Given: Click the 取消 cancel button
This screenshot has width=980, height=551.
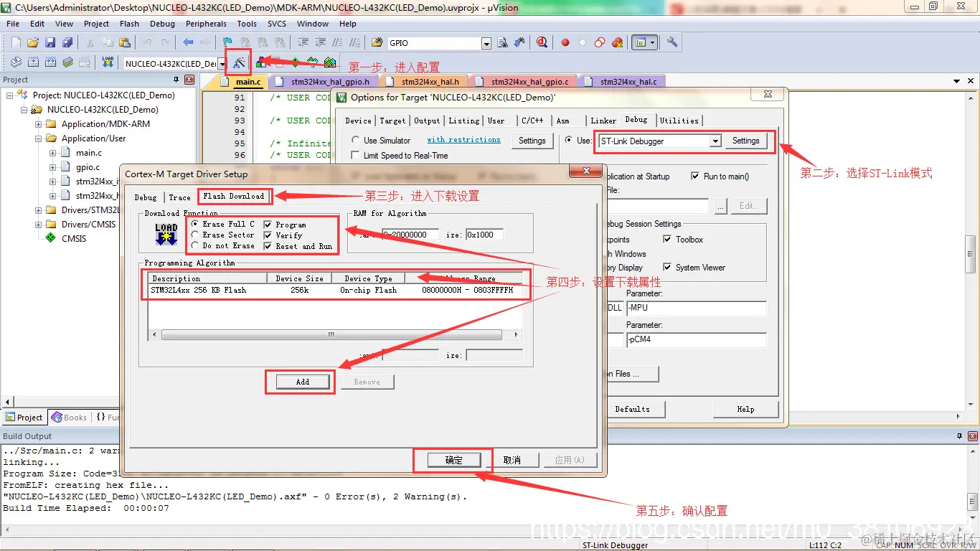Looking at the screenshot, I should 512,460.
